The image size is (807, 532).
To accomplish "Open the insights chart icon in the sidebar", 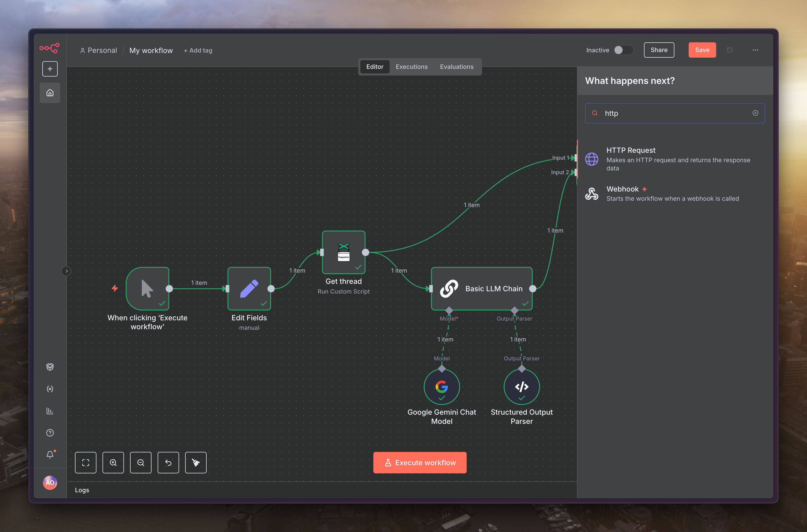I will tap(50, 411).
